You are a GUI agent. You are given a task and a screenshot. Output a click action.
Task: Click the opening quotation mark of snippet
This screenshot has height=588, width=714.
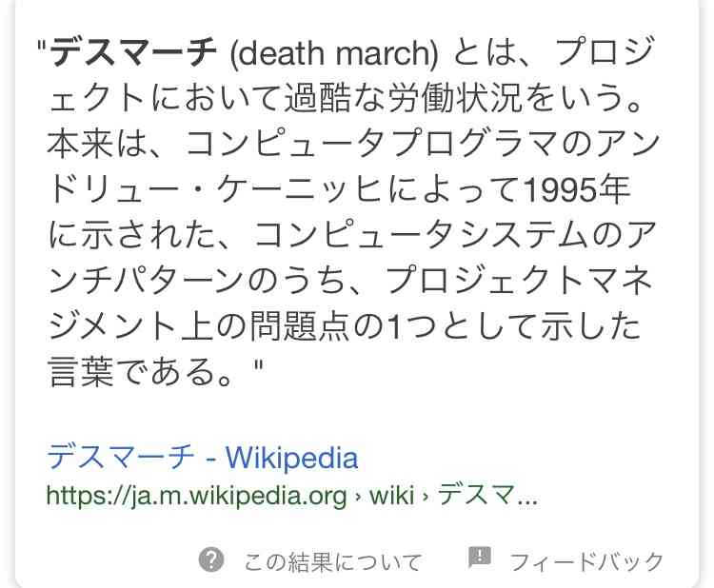click(x=42, y=46)
